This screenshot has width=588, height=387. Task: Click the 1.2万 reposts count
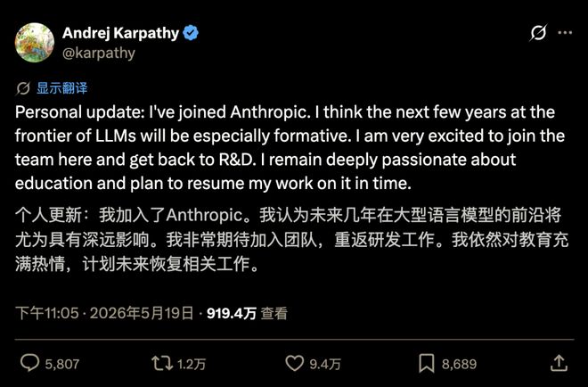click(x=192, y=364)
